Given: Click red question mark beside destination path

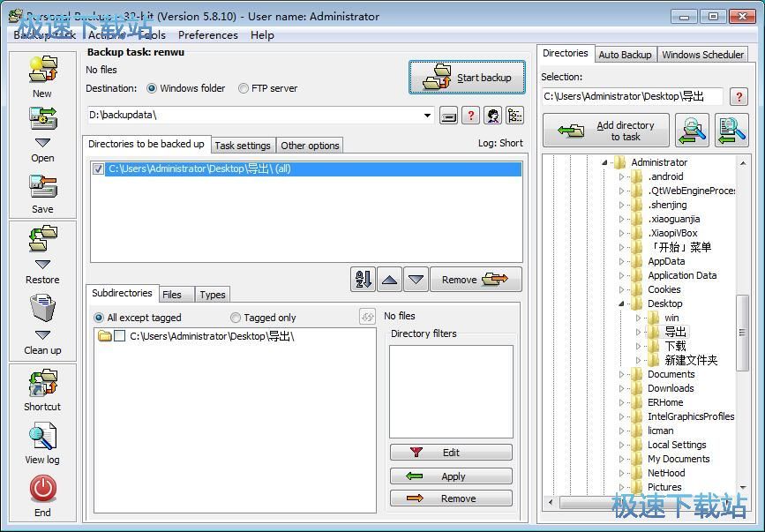Looking at the screenshot, I should pos(471,116).
